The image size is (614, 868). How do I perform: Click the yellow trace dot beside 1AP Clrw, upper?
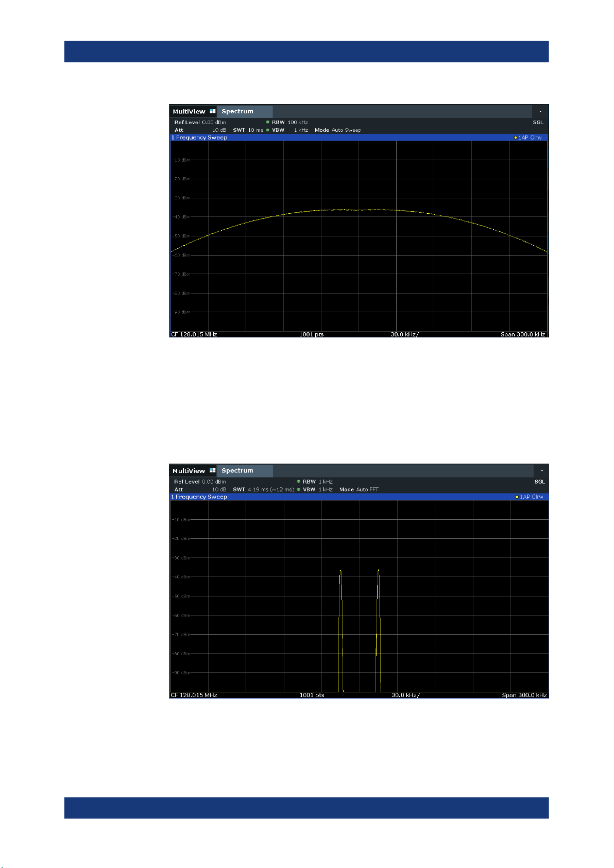pos(516,138)
